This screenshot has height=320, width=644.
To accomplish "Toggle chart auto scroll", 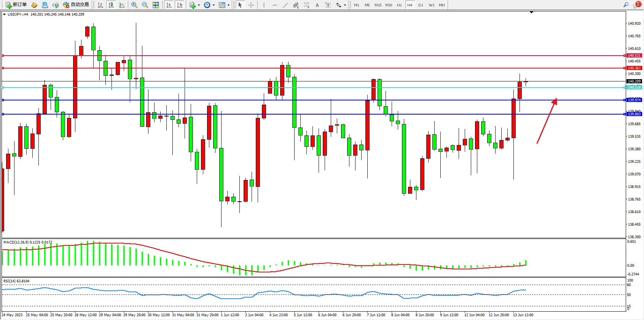I will click(169, 5).
